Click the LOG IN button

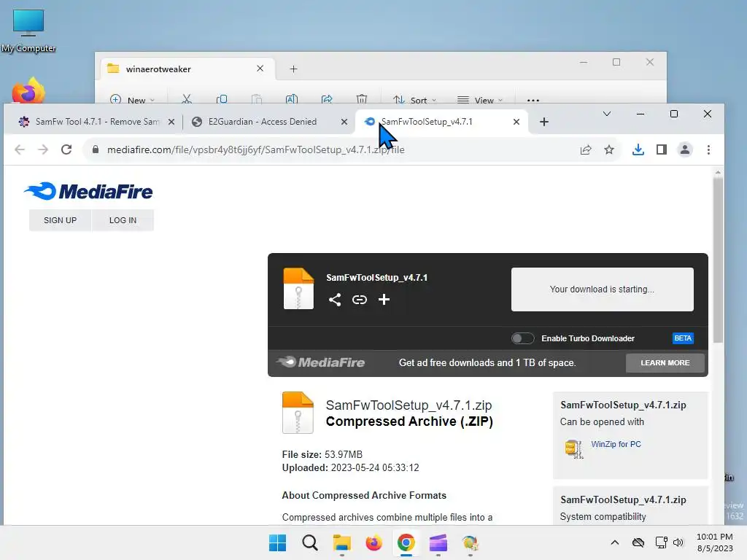click(x=123, y=220)
